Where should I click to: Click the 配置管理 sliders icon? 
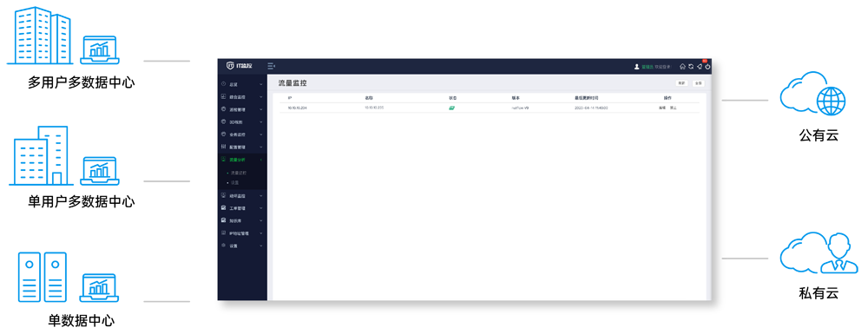click(x=223, y=147)
